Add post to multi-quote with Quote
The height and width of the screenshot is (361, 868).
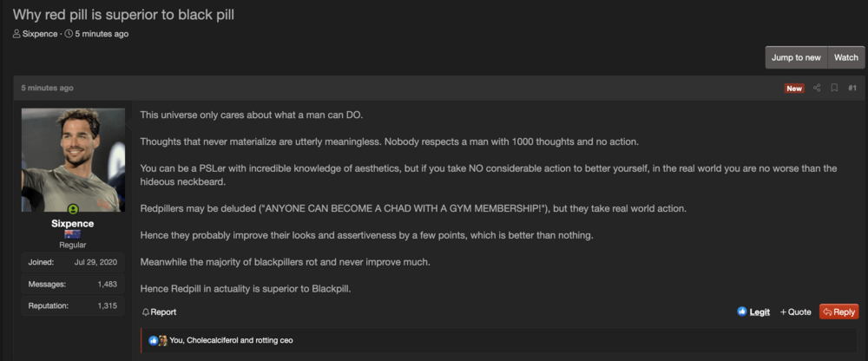[x=795, y=312]
